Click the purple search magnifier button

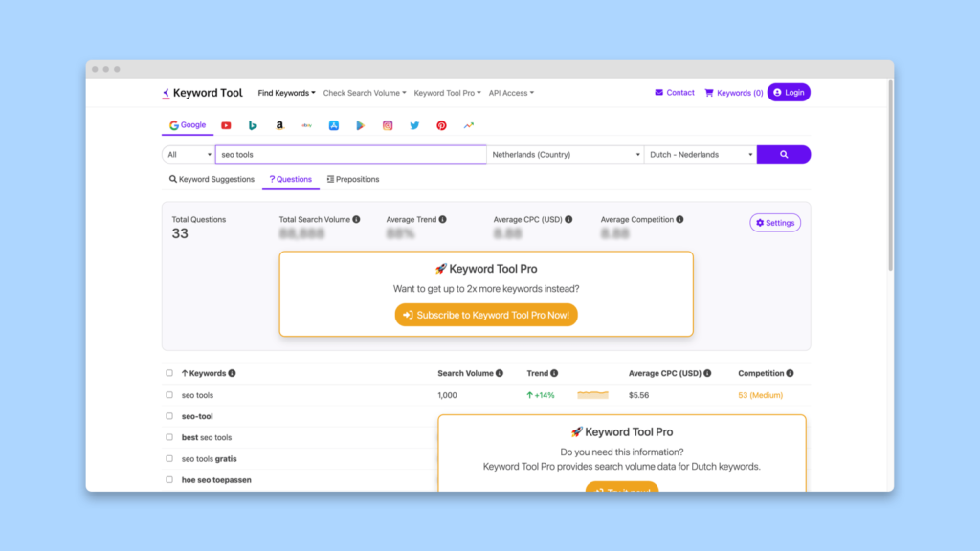[784, 154]
